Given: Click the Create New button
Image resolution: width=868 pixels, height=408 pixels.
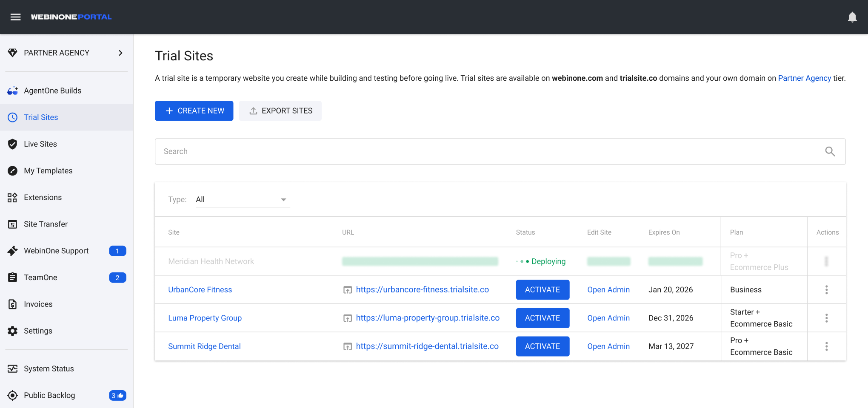Looking at the screenshot, I should (194, 111).
